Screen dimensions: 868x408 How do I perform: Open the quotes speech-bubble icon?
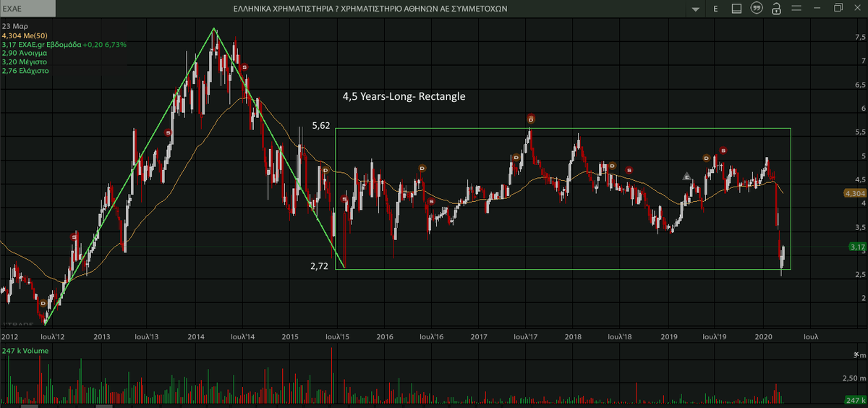point(756,9)
